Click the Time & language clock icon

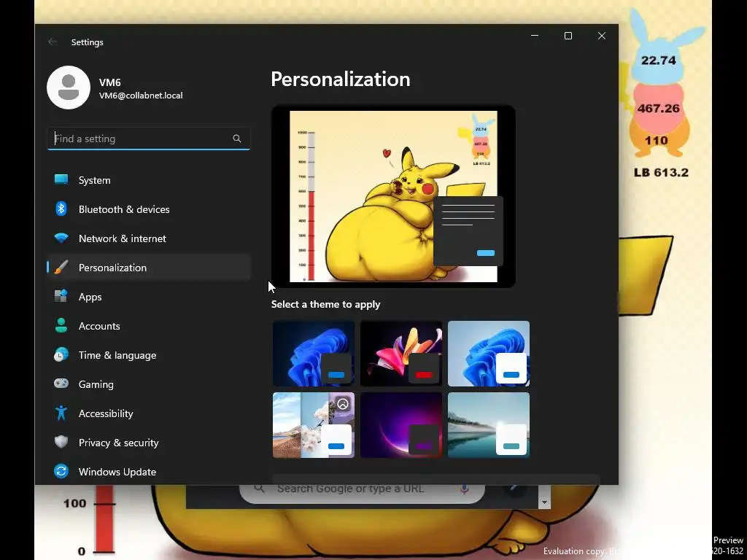(61, 355)
